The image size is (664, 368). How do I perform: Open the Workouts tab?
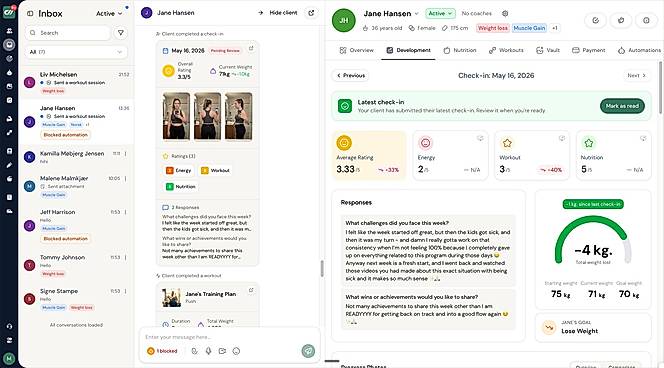click(506, 50)
